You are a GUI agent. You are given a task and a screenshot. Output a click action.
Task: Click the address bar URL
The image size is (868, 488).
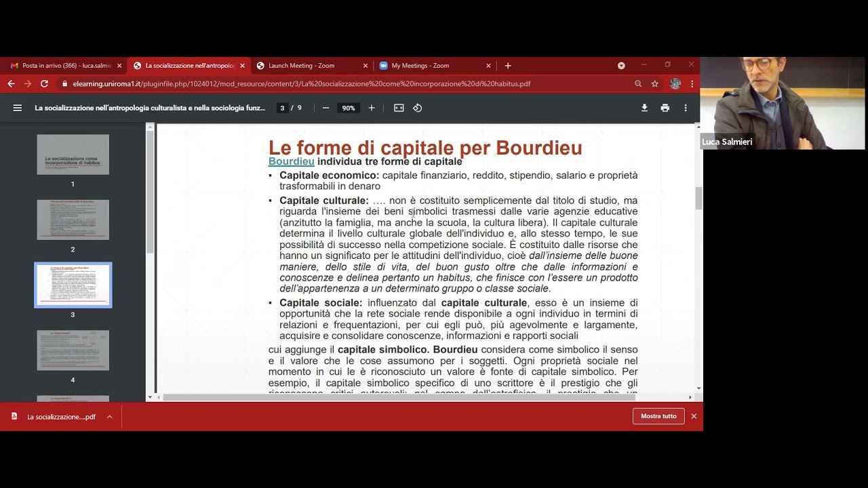tap(301, 83)
